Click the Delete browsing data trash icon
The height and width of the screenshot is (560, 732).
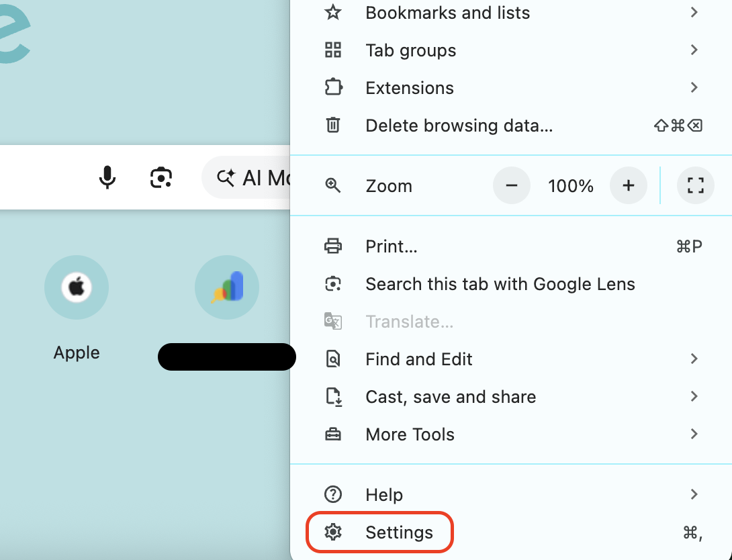[333, 125]
